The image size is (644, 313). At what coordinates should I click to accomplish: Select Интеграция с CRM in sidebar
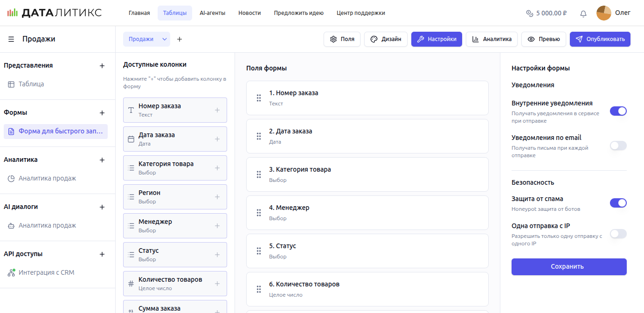46,273
